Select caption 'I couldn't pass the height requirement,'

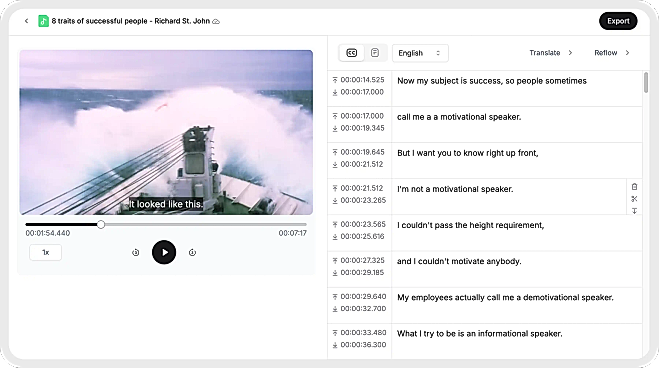pyautogui.click(x=471, y=226)
